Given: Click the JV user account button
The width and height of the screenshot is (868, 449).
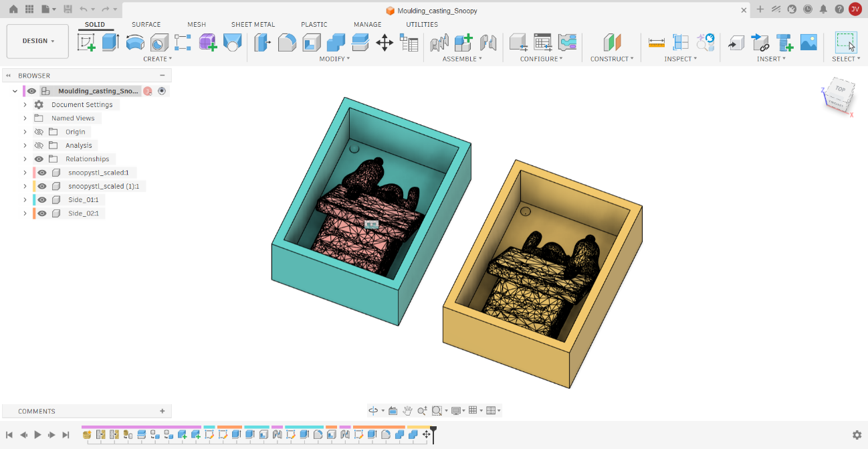Looking at the screenshot, I should pos(855,9).
